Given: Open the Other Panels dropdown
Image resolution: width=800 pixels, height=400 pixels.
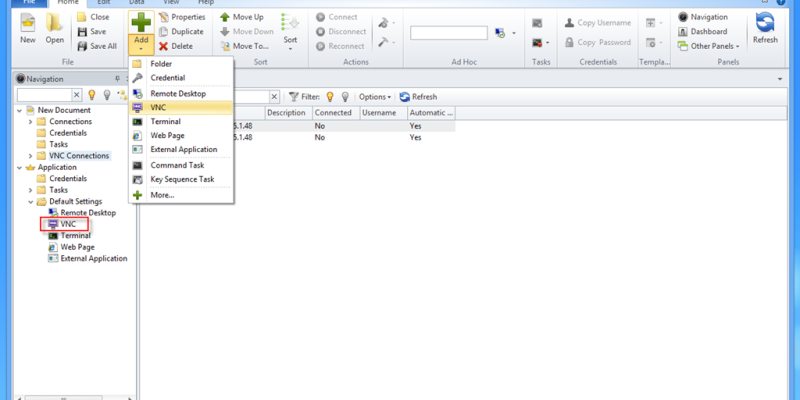Looking at the screenshot, I should [714, 46].
